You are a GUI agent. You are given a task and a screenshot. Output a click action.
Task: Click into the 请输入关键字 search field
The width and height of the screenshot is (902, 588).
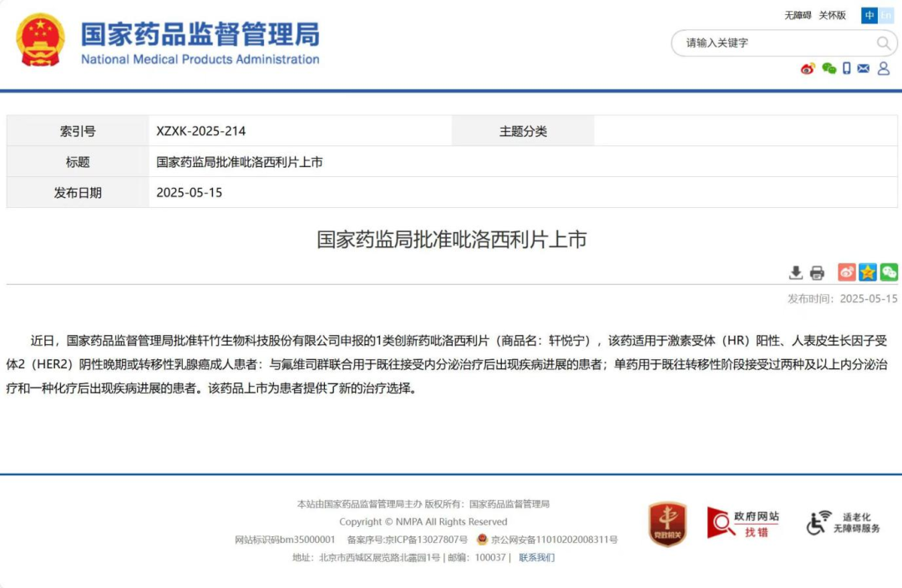click(773, 43)
